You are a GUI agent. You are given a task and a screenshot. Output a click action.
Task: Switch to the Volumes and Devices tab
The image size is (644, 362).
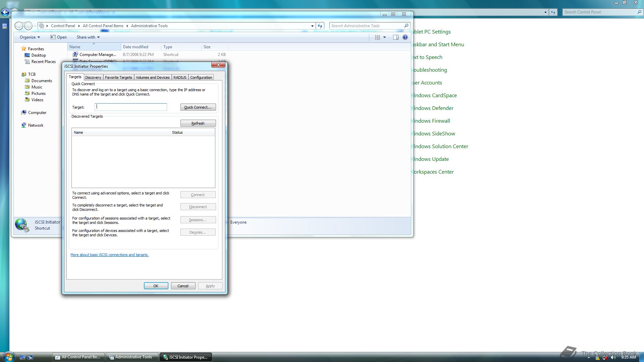(153, 77)
